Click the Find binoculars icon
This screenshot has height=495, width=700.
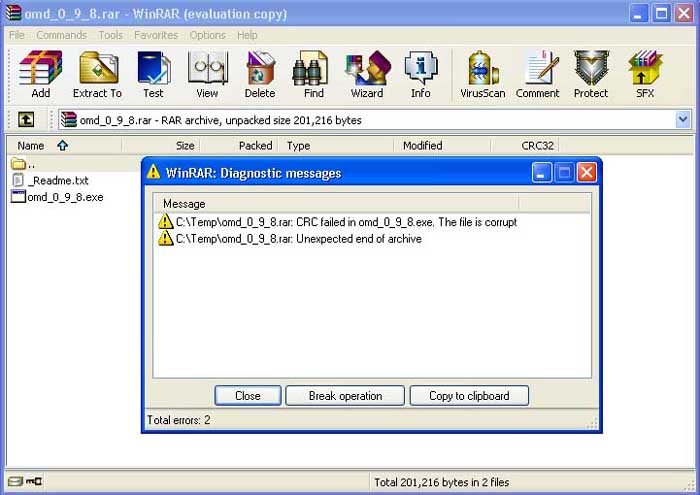pyautogui.click(x=311, y=68)
